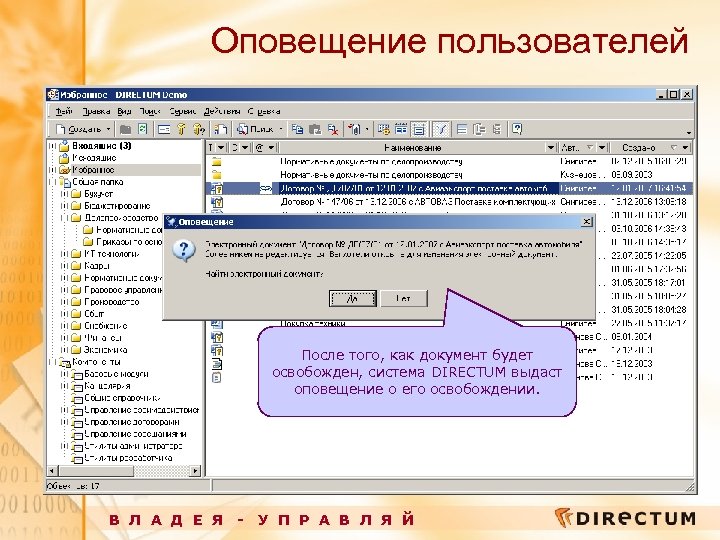Open the Создать button dropdown arrow
Screen dimensions: 720x540
pos(108,129)
